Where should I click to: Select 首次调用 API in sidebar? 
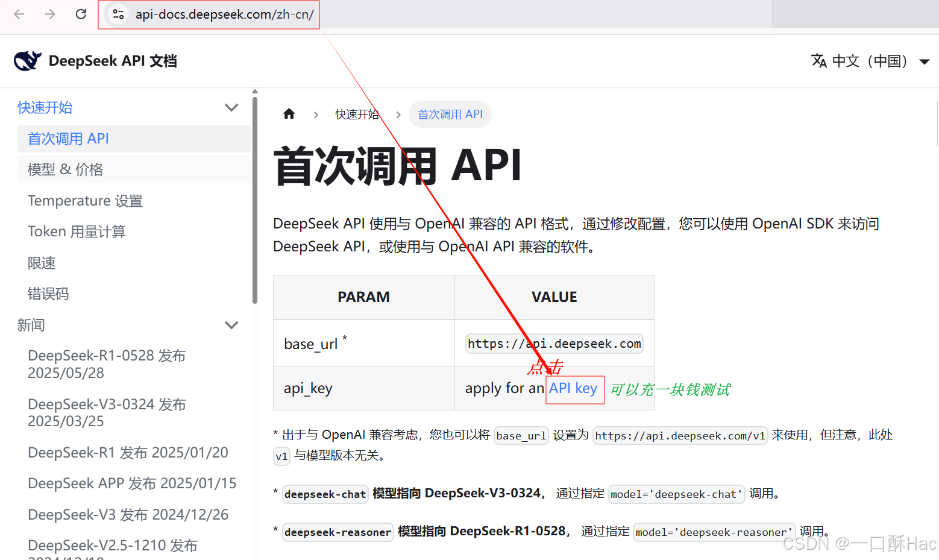pyautogui.click(x=134, y=139)
